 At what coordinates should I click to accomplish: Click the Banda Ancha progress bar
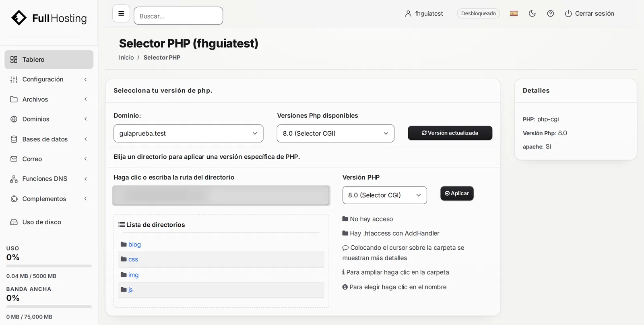(x=49, y=306)
